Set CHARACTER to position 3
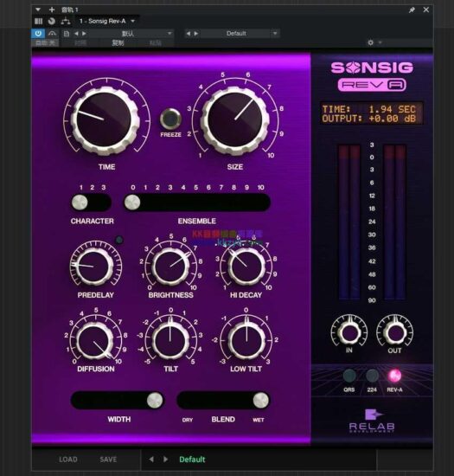Screen dimensions: 454x476 104,203
